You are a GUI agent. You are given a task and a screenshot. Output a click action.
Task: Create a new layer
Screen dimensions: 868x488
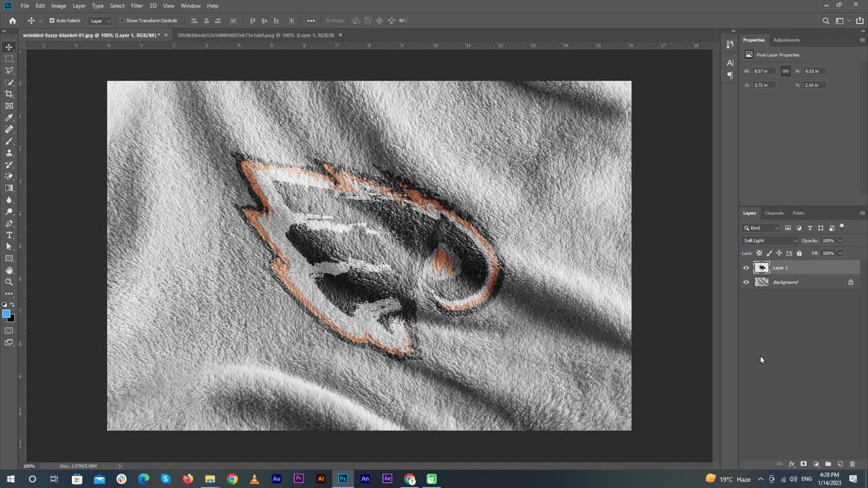[840, 464]
